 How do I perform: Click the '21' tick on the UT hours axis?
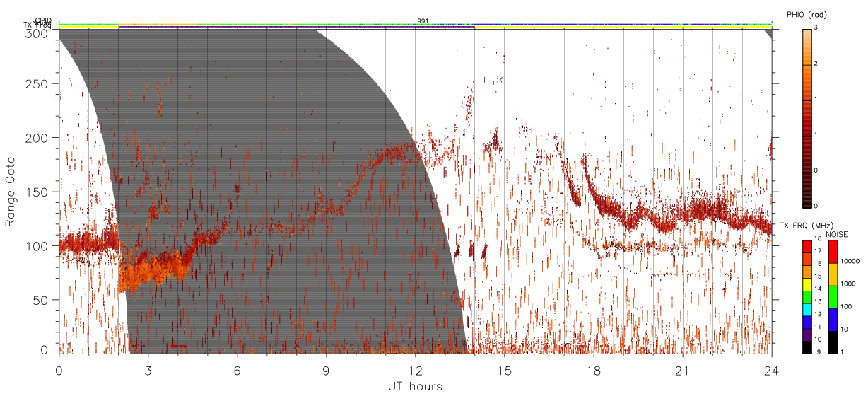click(x=682, y=371)
